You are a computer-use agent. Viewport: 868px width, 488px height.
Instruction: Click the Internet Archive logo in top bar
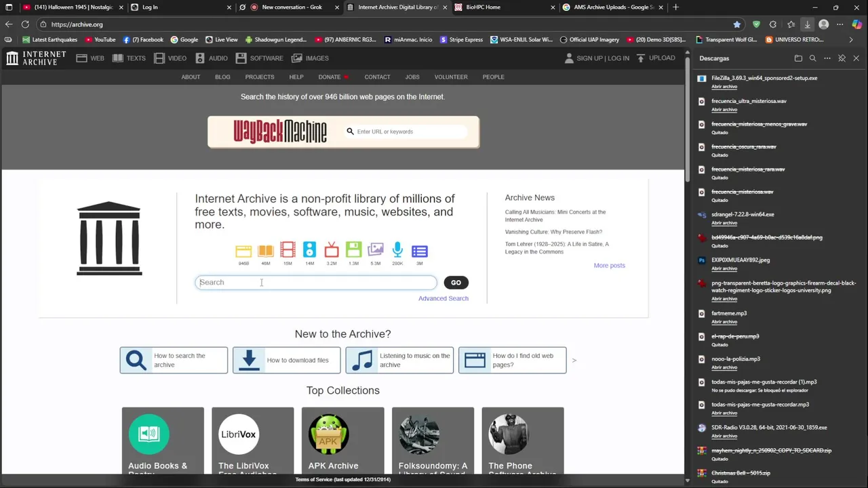click(37, 58)
